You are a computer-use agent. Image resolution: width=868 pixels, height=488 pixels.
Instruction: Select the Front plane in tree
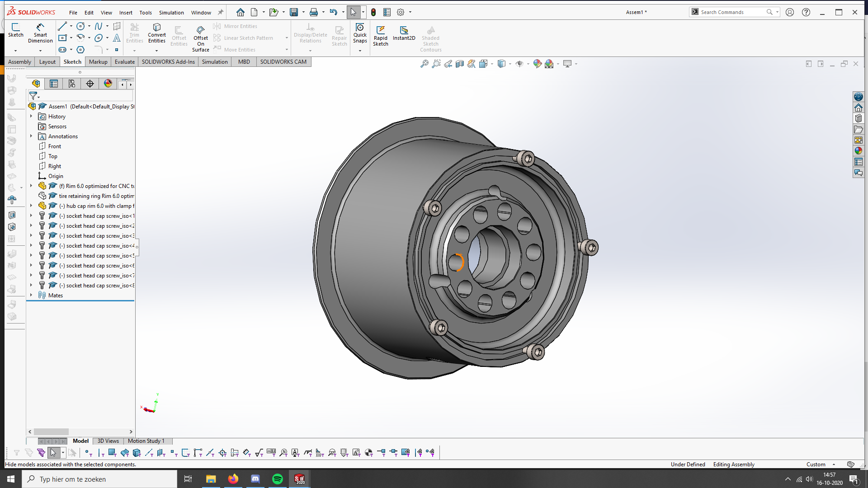55,146
